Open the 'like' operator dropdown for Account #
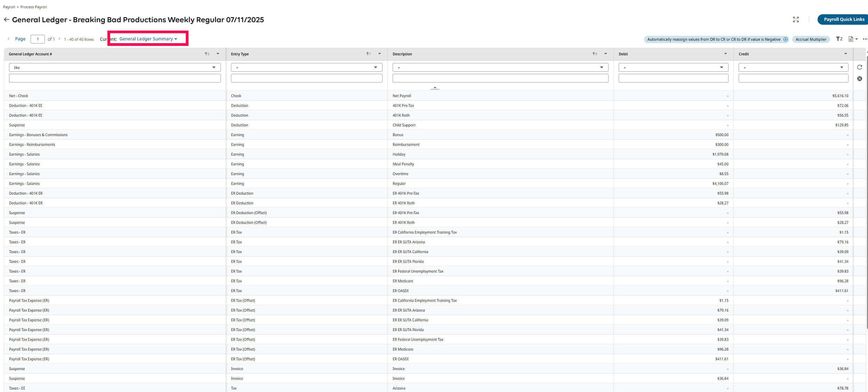This screenshot has height=392, width=868. click(x=115, y=68)
